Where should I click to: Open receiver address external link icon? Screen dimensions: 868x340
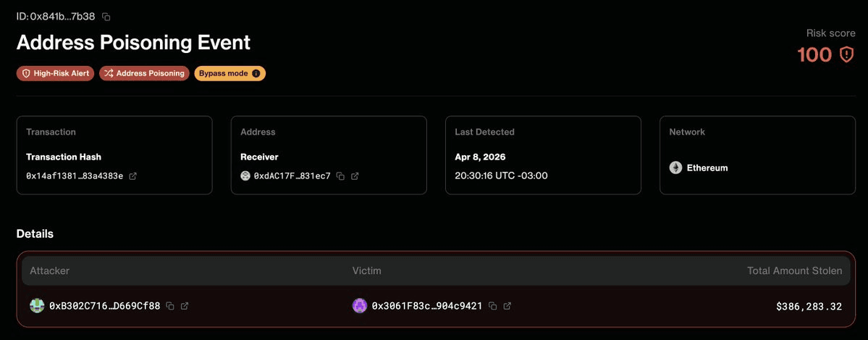click(355, 176)
